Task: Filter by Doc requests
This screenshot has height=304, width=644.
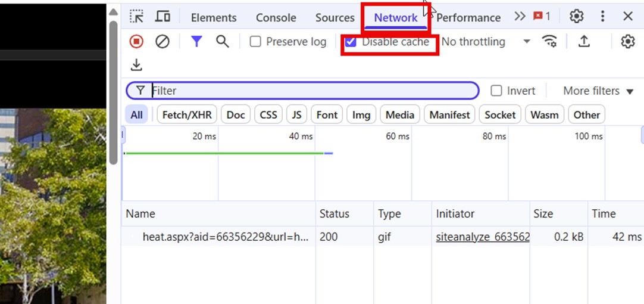Action: [x=236, y=115]
